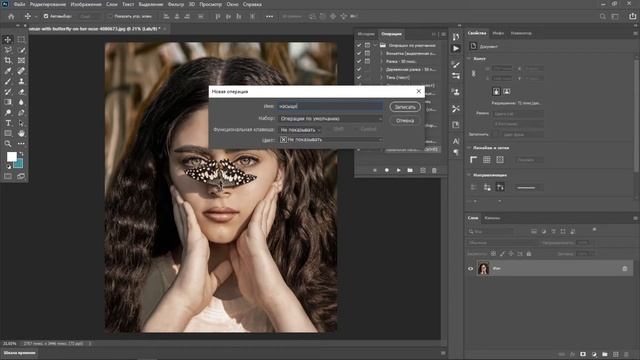Toggle visibility of the background layer
Viewport: 640px width, 360px height.
(x=470, y=269)
